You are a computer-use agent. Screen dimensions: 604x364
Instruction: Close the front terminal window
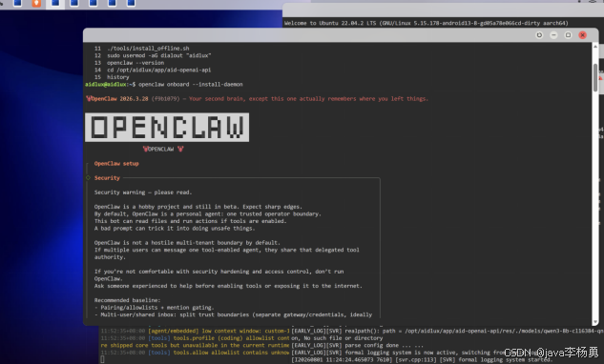tap(582, 35)
